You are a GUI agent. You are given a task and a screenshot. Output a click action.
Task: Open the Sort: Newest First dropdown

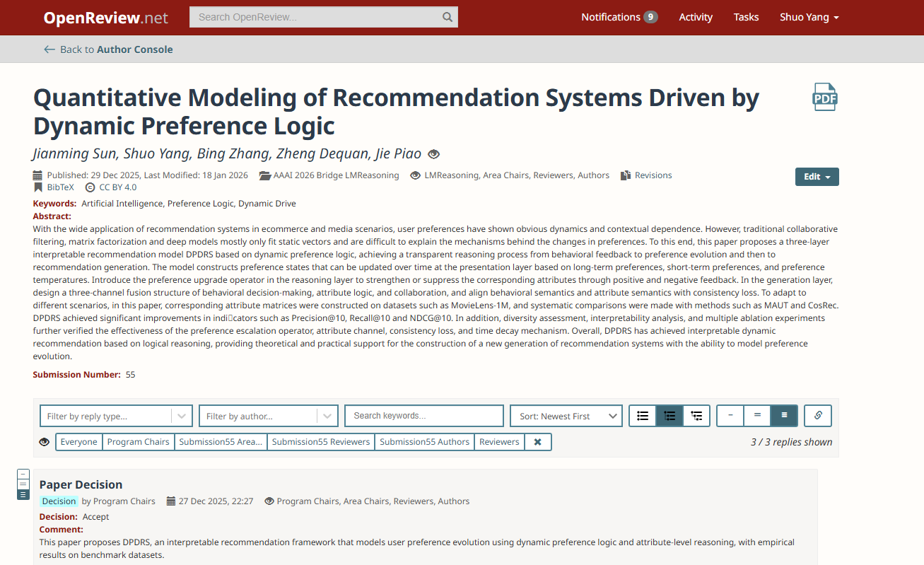(x=566, y=416)
